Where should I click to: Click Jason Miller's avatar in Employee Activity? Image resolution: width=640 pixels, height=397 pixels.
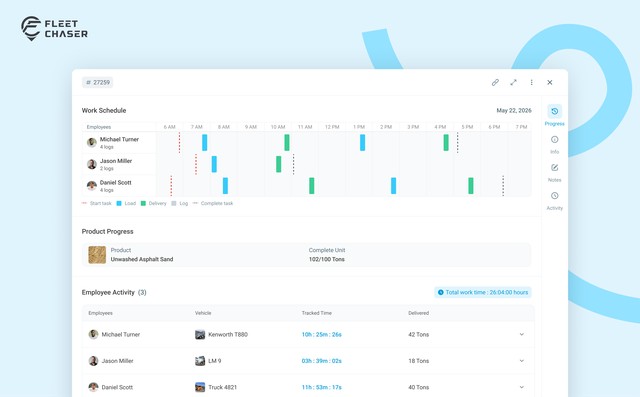tap(93, 361)
